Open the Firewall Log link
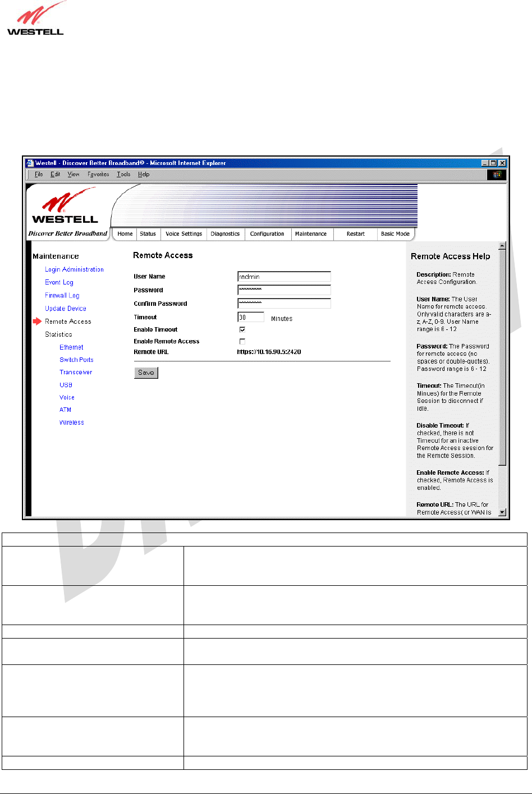Image resolution: width=532 pixels, height=794 pixels. pyautogui.click(x=62, y=296)
